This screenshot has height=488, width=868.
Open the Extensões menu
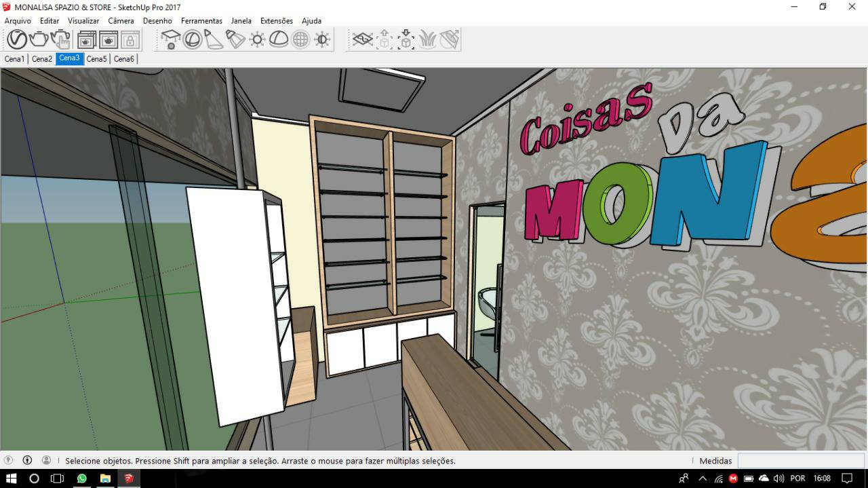[x=277, y=21]
